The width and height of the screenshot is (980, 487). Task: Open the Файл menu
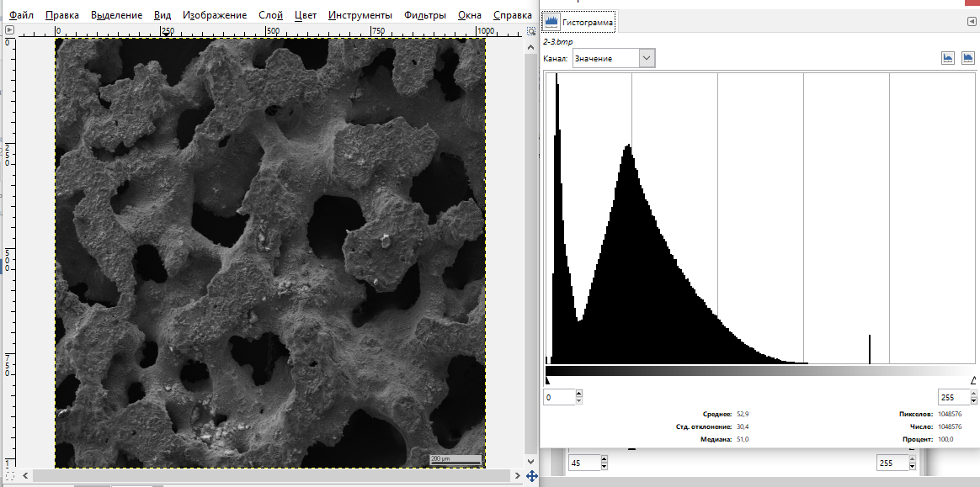click(21, 15)
